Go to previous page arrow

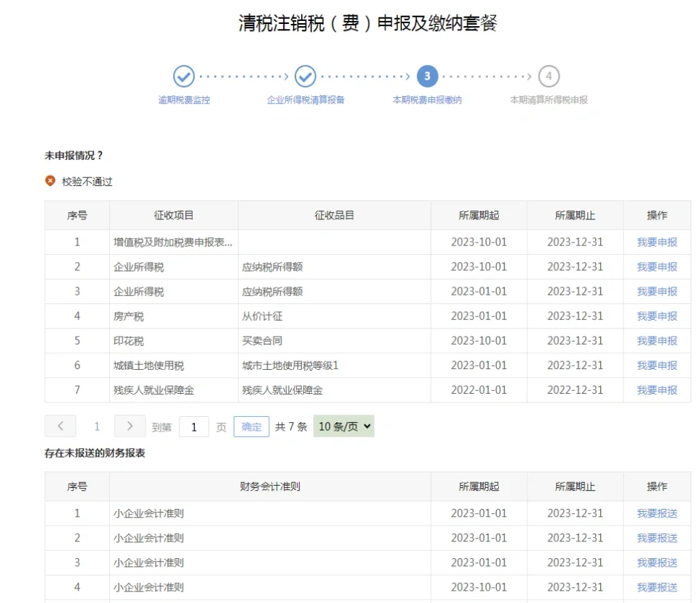(61, 426)
